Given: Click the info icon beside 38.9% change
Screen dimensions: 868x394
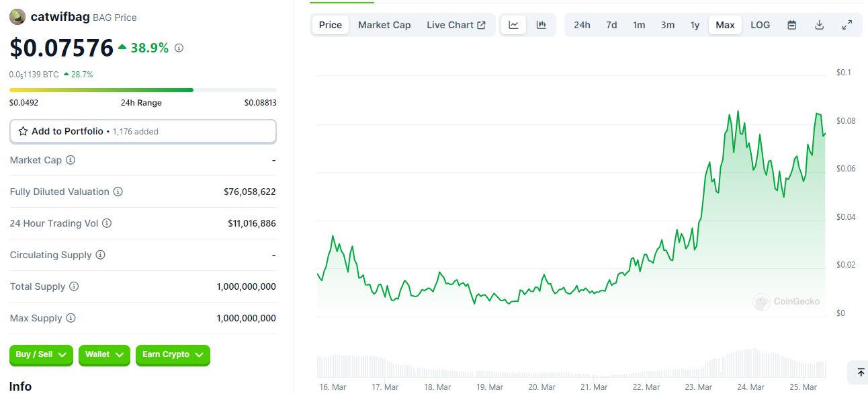Looking at the screenshot, I should (179, 48).
